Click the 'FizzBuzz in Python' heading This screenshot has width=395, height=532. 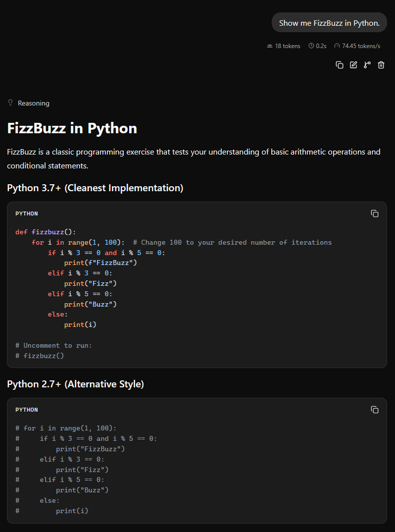click(72, 128)
